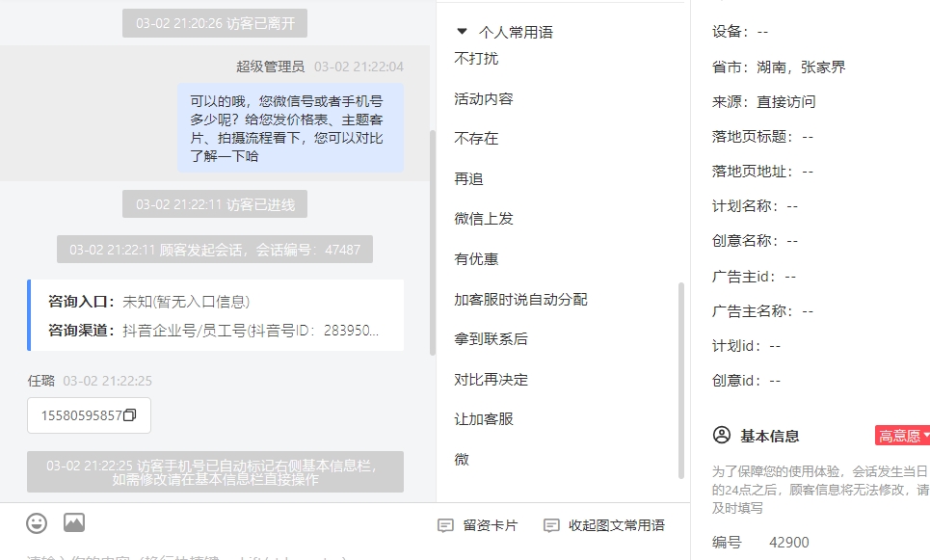Copy the phone number 15580595857 with copy icon
Image resolution: width=930 pixels, height=560 pixels.
pyautogui.click(x=130, y=415)
